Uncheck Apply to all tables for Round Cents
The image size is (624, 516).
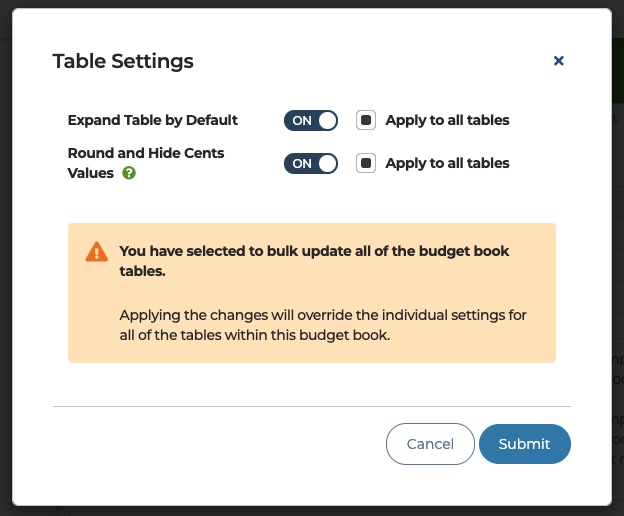click(366, 163)
